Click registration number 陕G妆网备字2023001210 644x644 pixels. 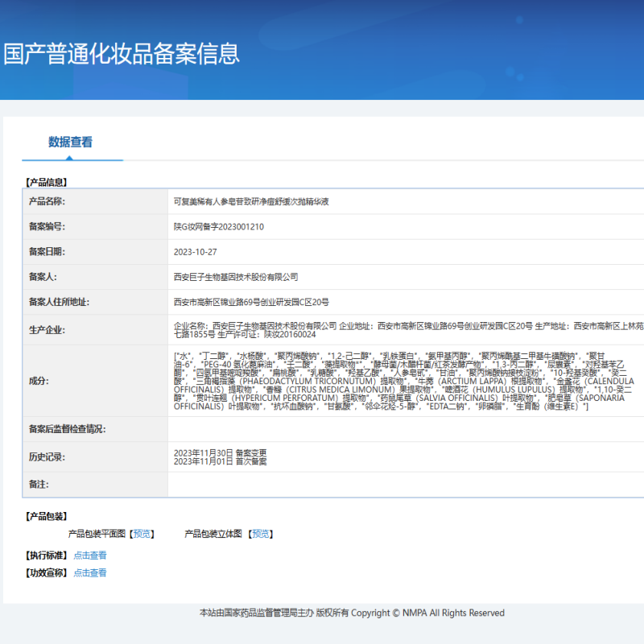pyautogui.click(x=218, y=227)
